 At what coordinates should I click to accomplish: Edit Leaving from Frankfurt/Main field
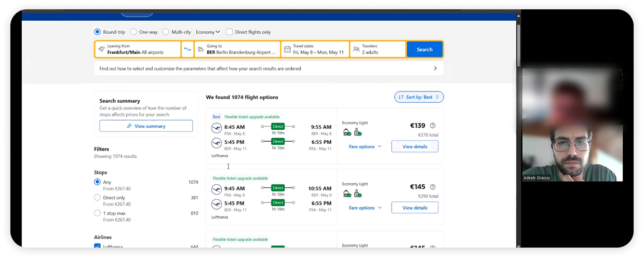click(138, 49)
